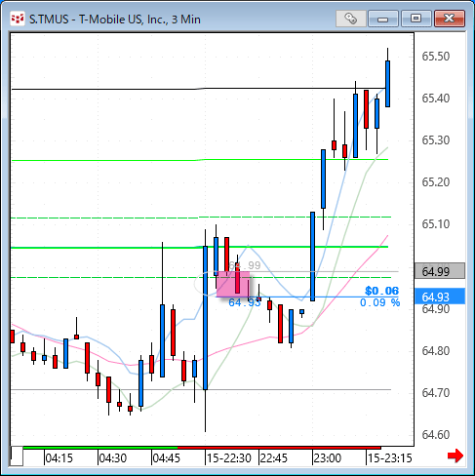
Task: Click the 04:45 time axis label
Action: point(167,458)
